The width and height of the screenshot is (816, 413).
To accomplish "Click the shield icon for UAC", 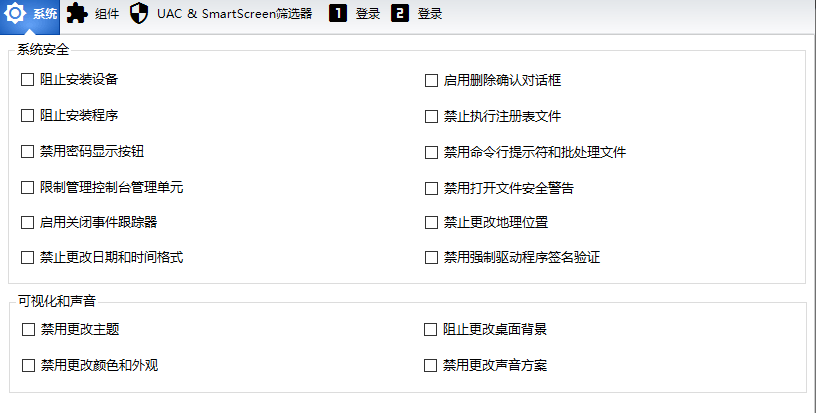I will coord(140,14).
